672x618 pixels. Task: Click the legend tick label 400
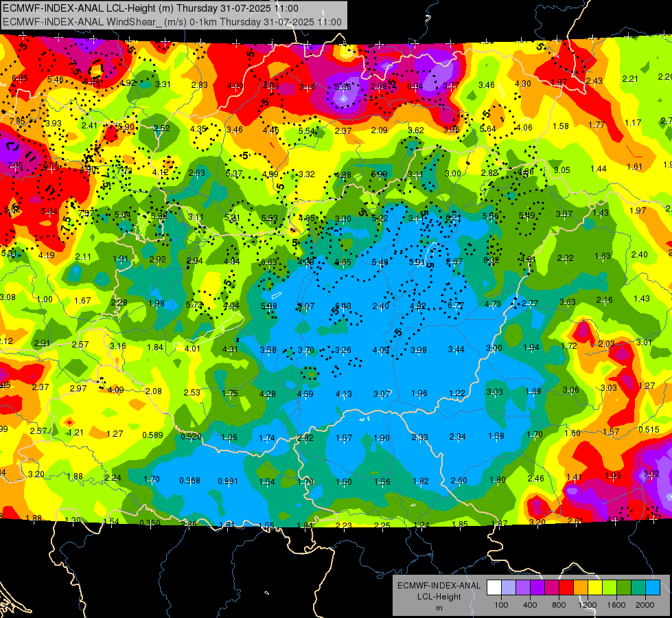pos(530,605)
